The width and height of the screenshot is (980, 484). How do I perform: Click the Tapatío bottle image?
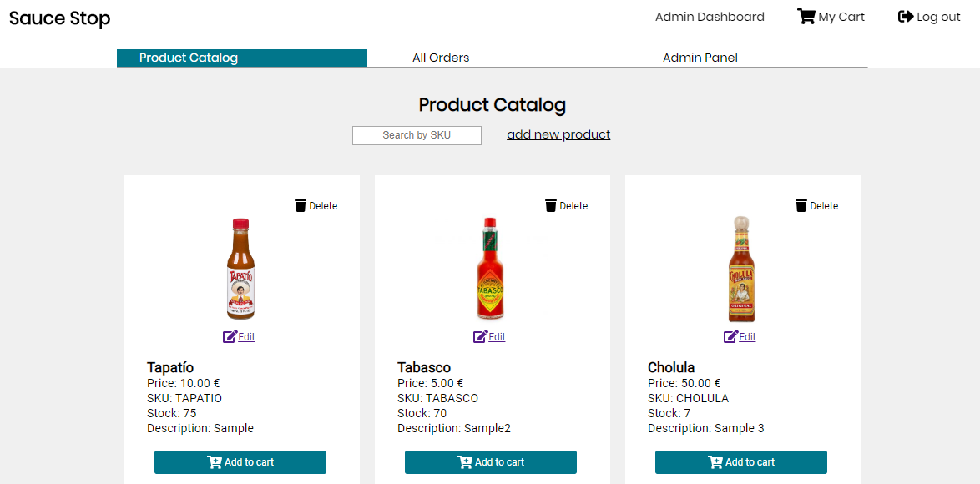(x=241, y=269)
